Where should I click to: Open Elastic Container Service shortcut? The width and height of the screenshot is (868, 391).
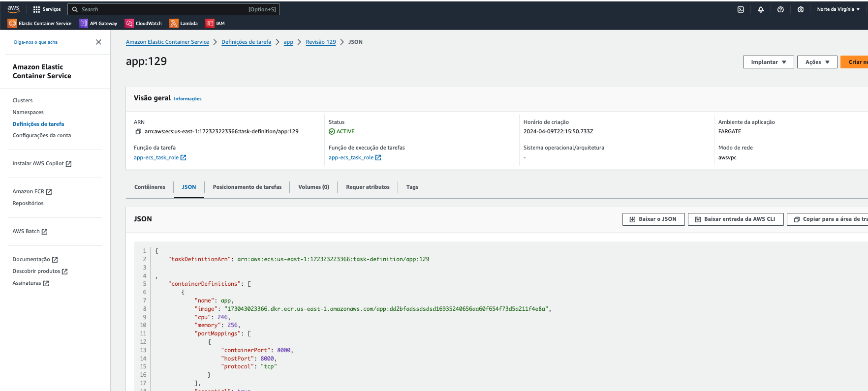[40, 23]
